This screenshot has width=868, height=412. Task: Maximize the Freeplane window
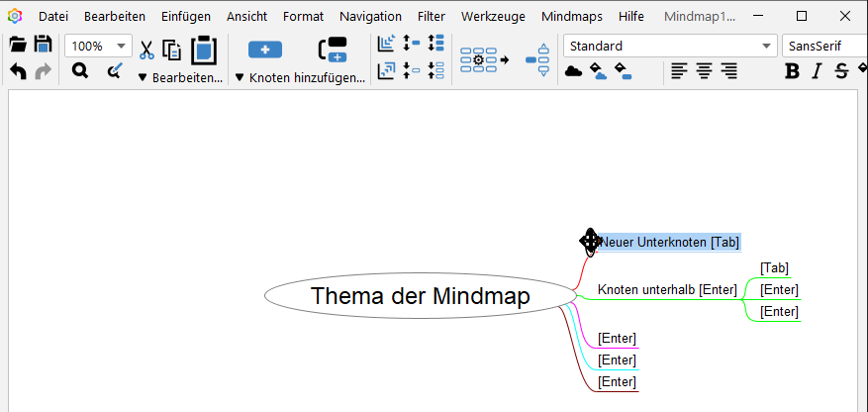(x=801, y=17)
